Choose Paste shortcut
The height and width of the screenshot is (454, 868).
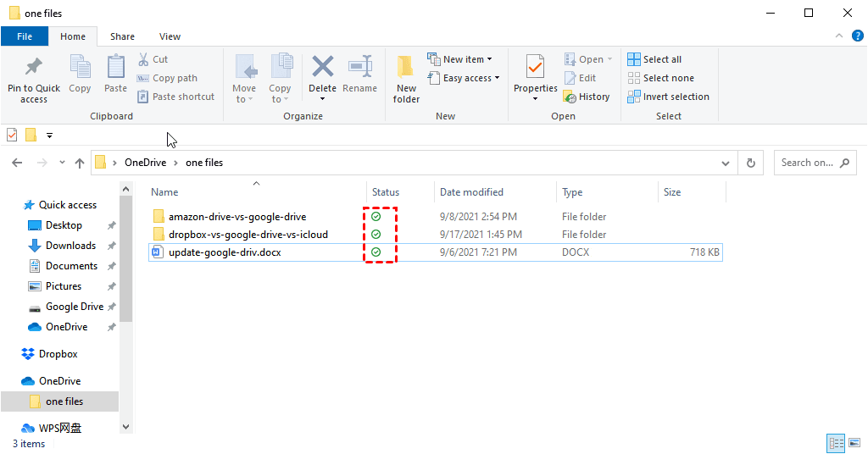tap(175, 97)
